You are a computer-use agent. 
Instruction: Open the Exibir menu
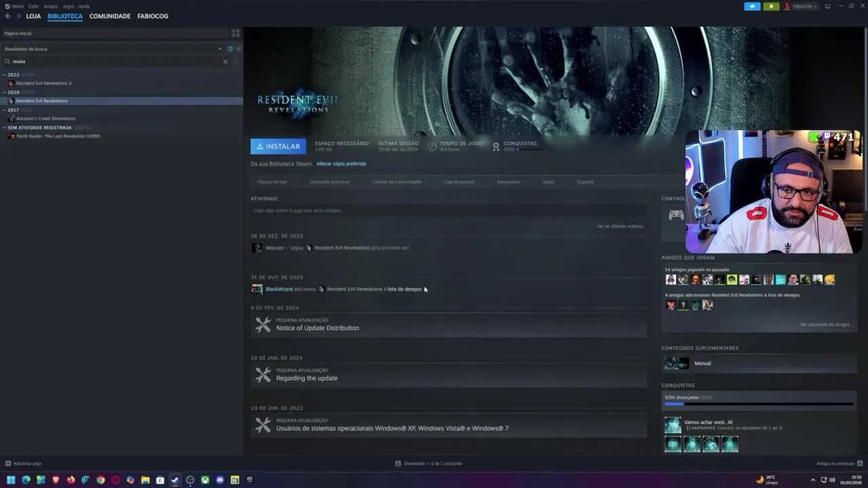click(x=33, y=6)
